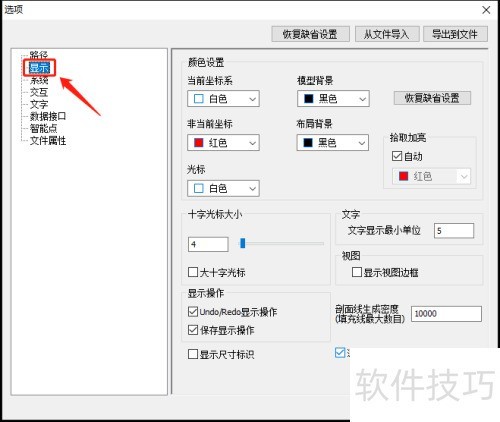This screenshot has width=500, height=422.
Task: Toggle Undo/Redo显示操作 checkbox
Action: coord(193,312)
